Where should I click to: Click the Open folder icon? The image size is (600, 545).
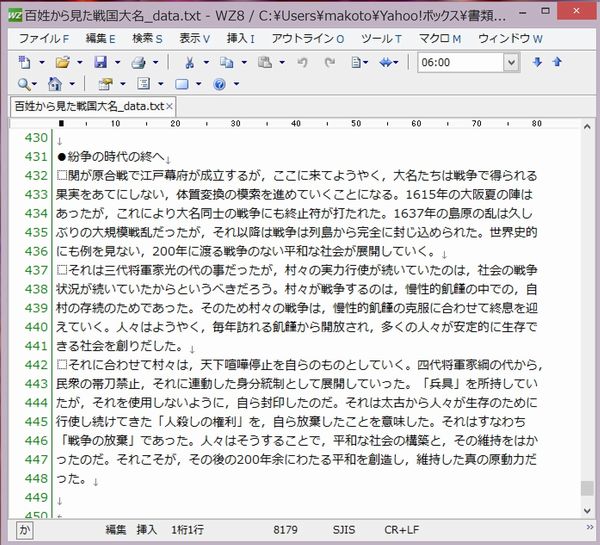pyautogui.click(x=62, y=62)
